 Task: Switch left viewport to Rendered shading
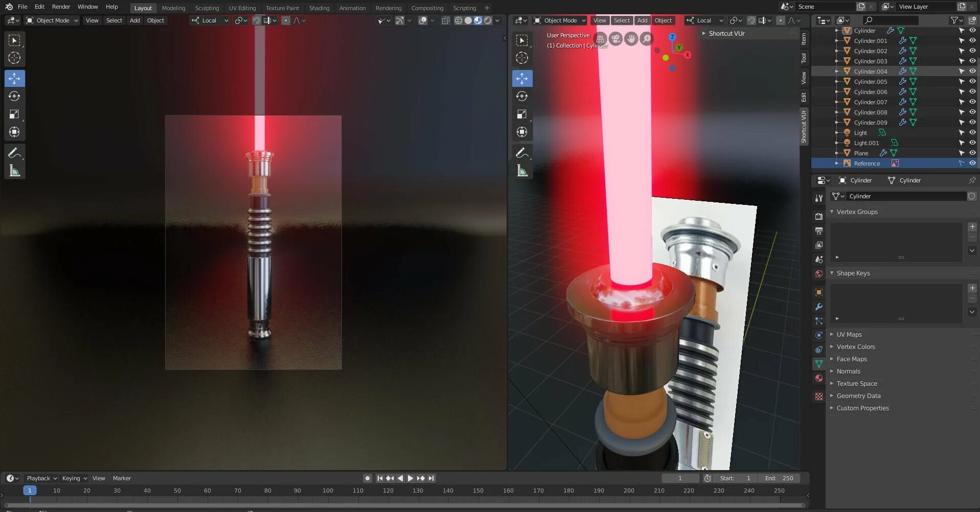tap(488, 20)
